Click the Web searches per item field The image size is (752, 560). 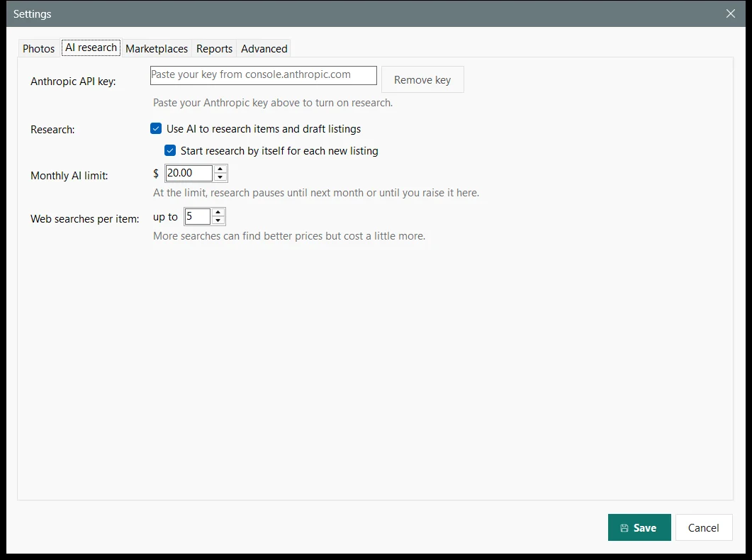[198, 216]
